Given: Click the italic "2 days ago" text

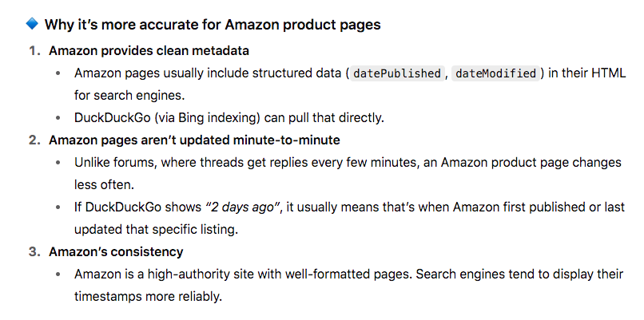Looking at the screenshot, I should (x=243, y=207).
